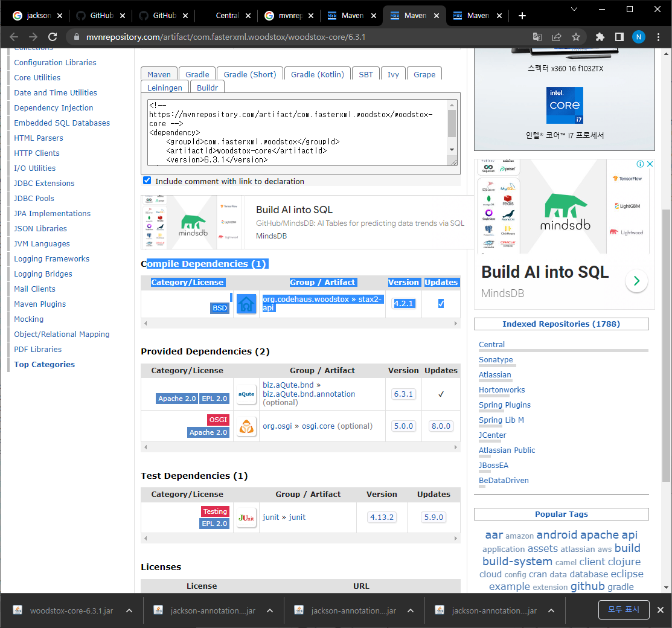672x628 pixels.
Task: Click the BSD license badge
Action: pyautogui.click(x=220, y=308)
